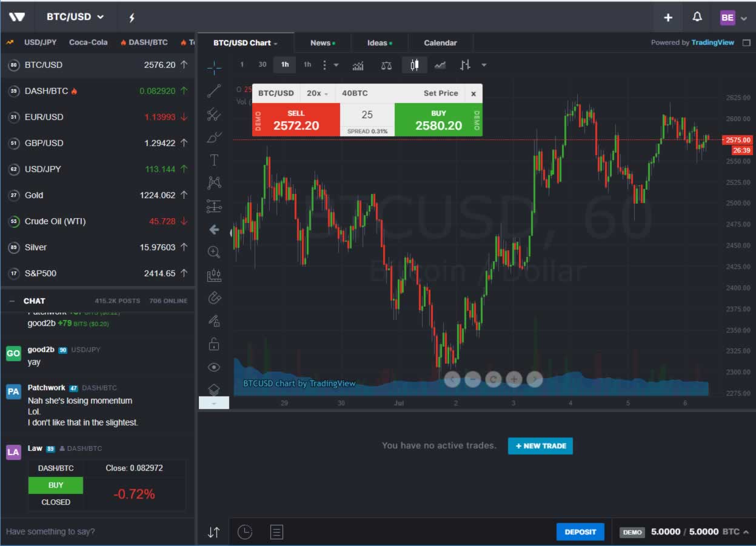The height and width of the screenshot is (546, 756).
Task: Collapse the CHAT panel
Action: (12, 301)
